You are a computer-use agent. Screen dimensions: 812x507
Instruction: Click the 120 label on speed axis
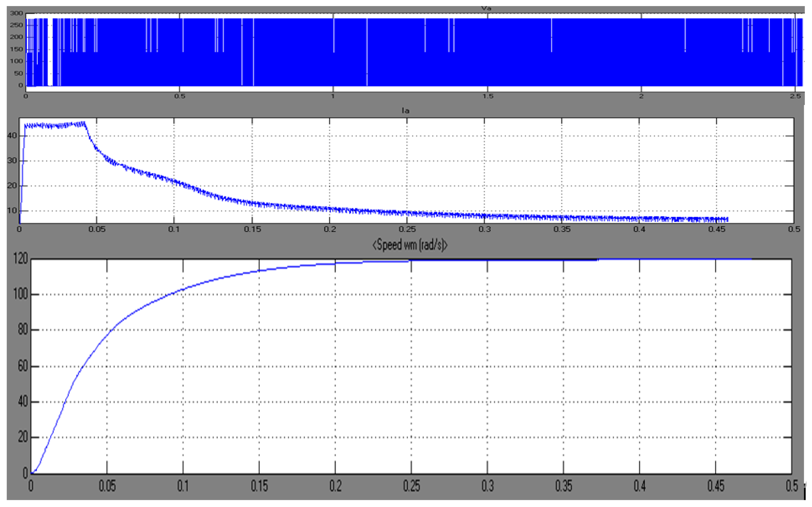(x=21, y=257)
